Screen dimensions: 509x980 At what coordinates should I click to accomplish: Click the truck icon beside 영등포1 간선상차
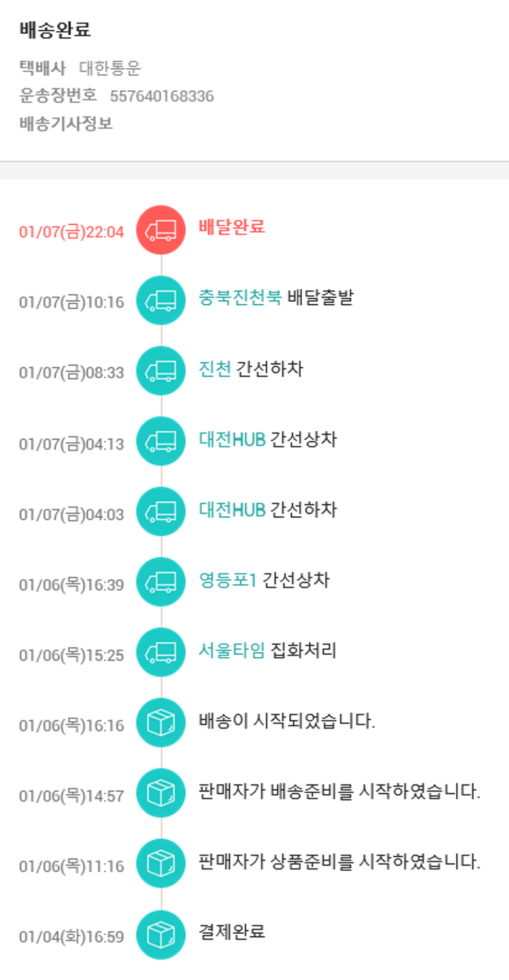[x=161, y=582]
